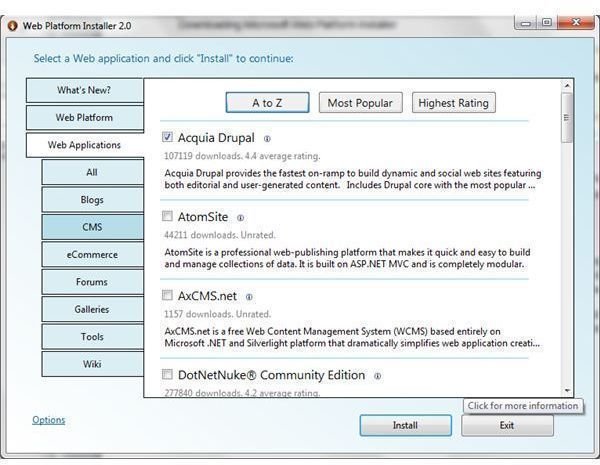This screenshot has height=465, width=600.
Task: Open the Tools category
Action: 92,337
